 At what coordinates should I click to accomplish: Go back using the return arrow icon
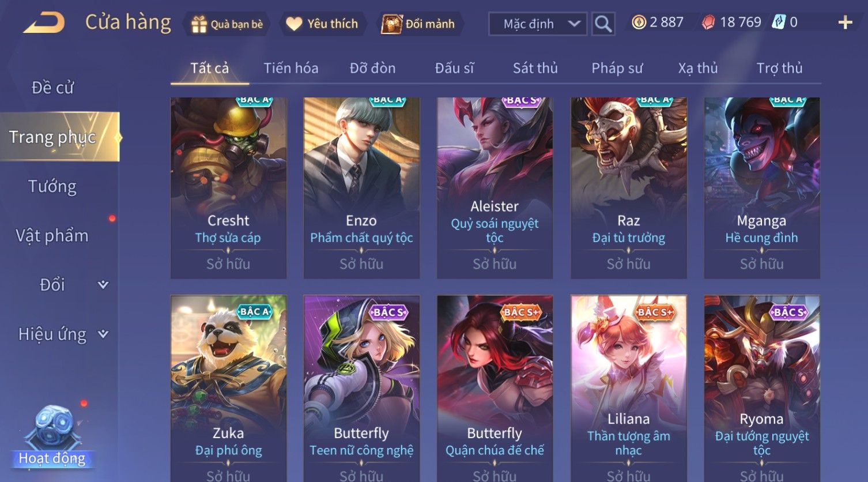pyautogui.click(x=44, y=23)
